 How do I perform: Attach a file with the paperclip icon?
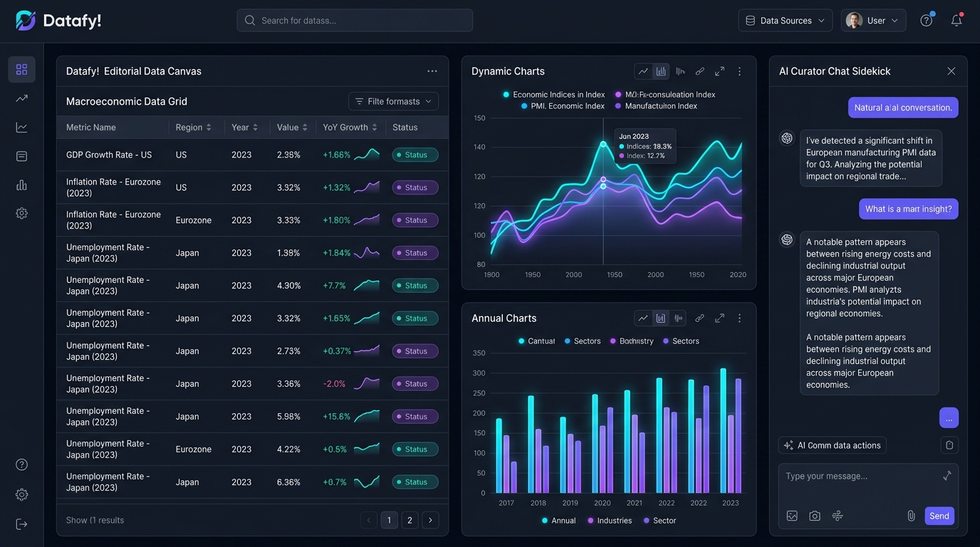coord(911,516)
